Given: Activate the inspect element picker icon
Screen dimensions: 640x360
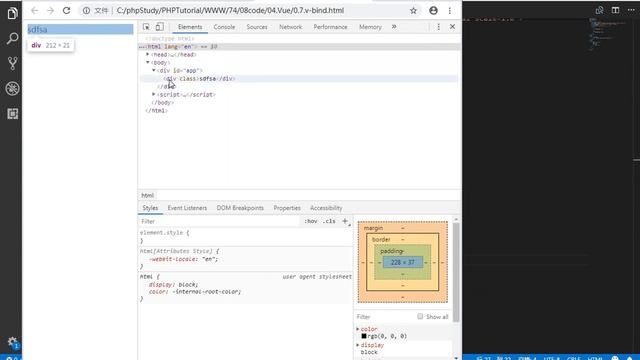Looking at the screenshot, I should pos(146,27).
